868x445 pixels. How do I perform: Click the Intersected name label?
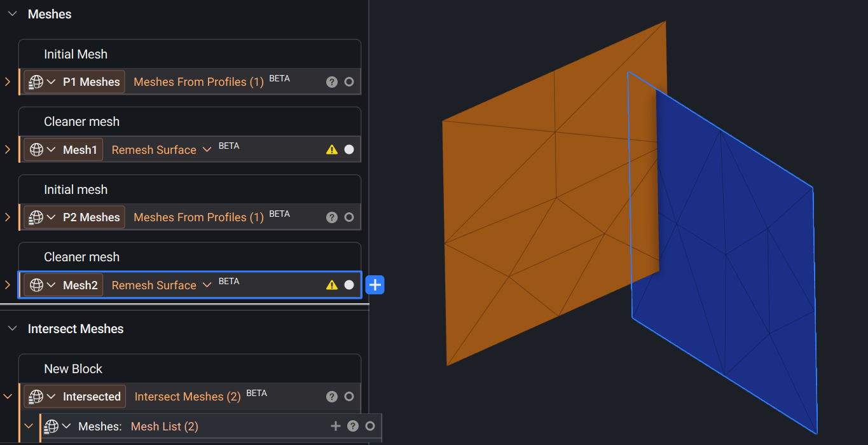tap(92, 397)
